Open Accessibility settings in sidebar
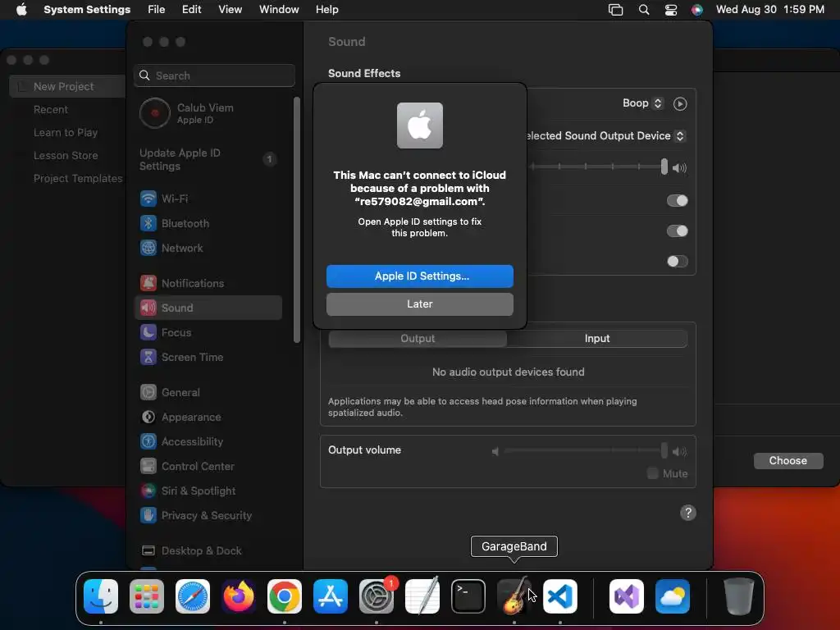The image size is (840, 630). click(208, 441)
